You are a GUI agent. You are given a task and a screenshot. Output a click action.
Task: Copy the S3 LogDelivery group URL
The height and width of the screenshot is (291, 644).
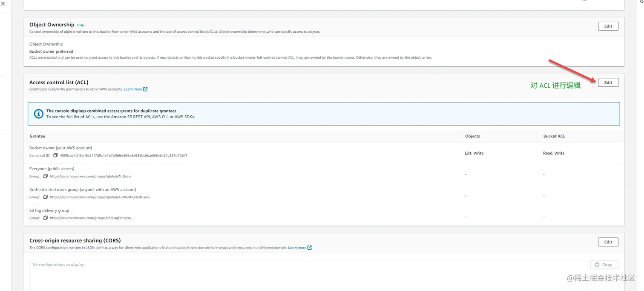coord(45,218)
